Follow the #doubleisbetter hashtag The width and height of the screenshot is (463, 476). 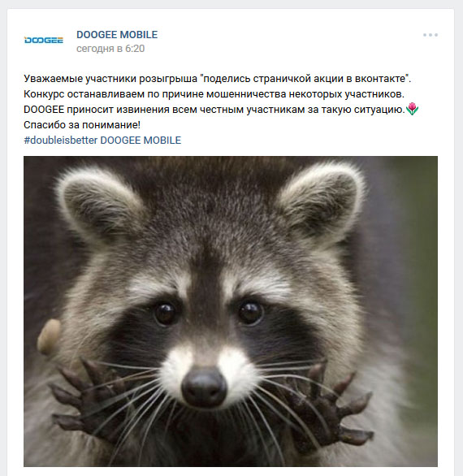60,141
